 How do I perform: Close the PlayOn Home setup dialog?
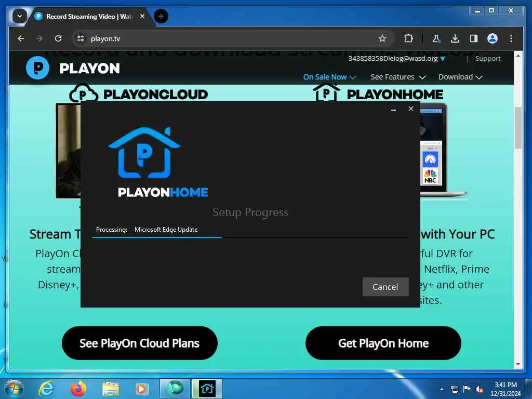[x=411, y=109]
